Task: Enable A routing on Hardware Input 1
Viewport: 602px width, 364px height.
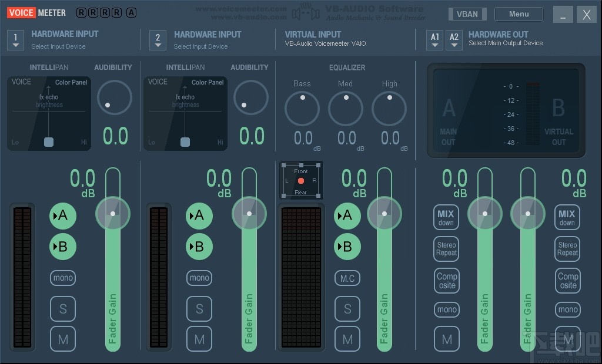Action: 63,216
